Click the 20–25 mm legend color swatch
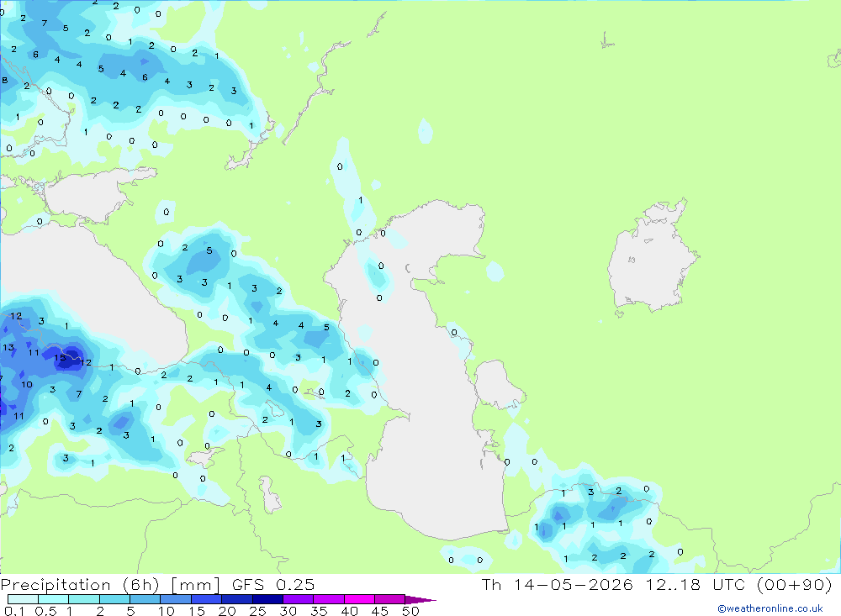Viewport: 841px width, 616px height. click(x=237, y=599)
